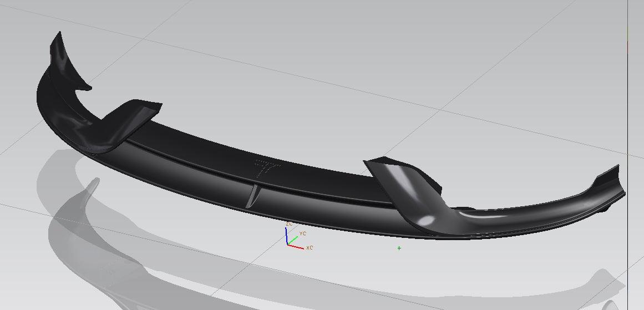This screenshot has height=310, width=644.
Task: Click the XC axis label
Action: 310,247
